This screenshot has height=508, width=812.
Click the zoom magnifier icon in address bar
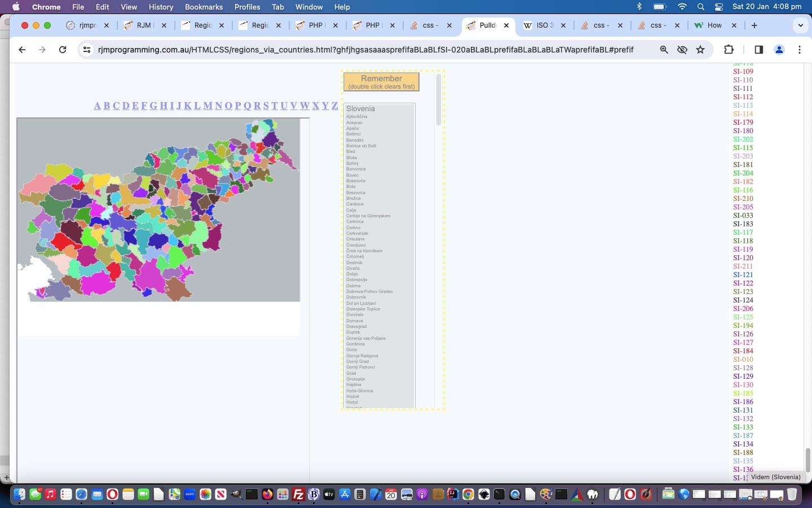pyautogui.click(x=664, y=50)
